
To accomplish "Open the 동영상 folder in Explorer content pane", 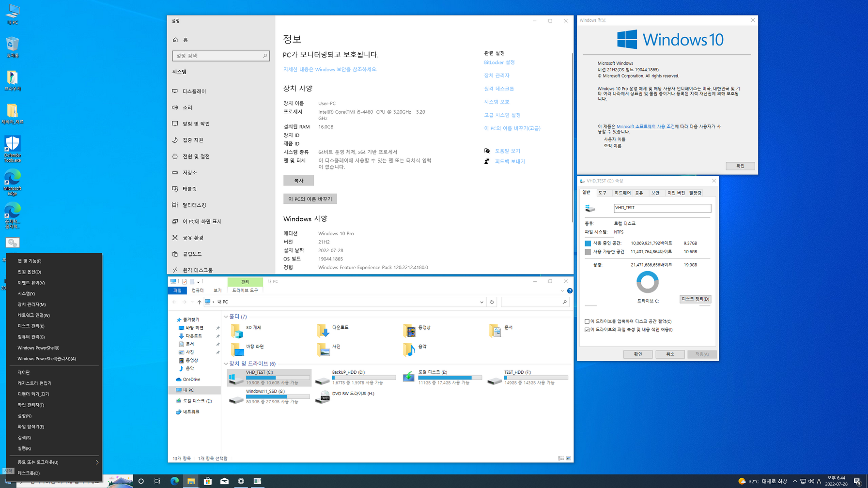I will [x=418, y=330].
